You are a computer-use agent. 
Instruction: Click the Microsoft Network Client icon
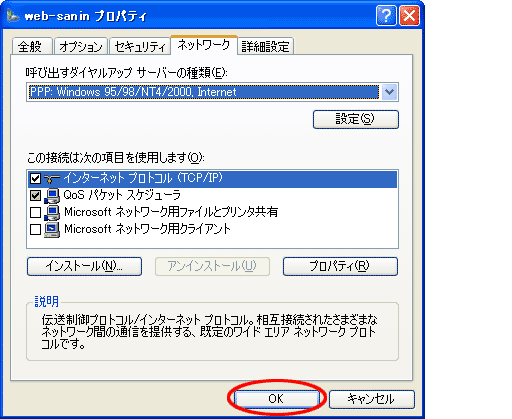click(52, 229)
